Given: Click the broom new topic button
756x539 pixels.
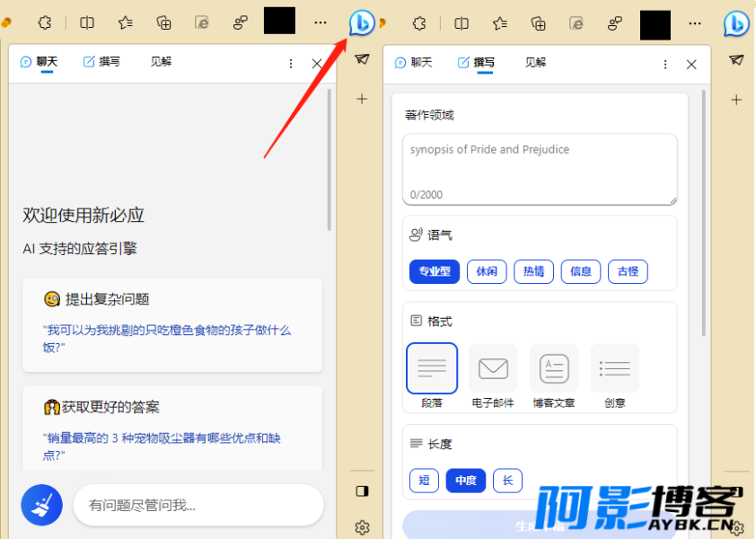Looking at the screenshot, I should (41, 505).
